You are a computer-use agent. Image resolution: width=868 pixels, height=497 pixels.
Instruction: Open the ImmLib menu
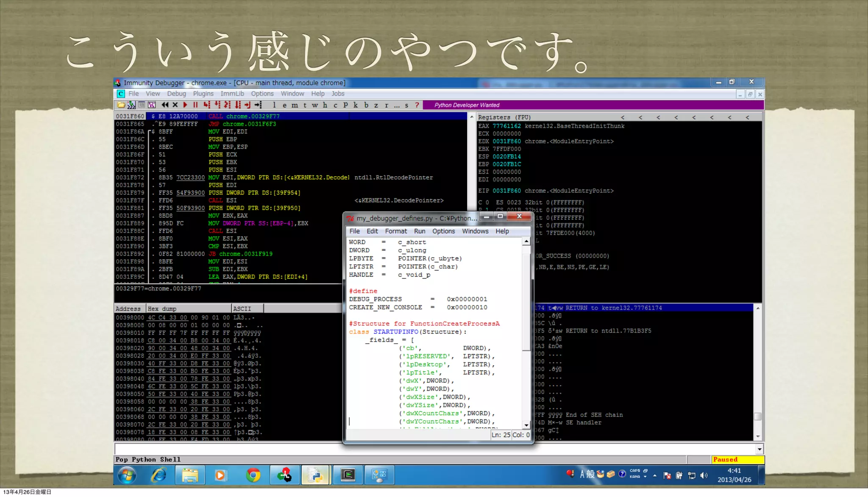click(x=232, y=94)
